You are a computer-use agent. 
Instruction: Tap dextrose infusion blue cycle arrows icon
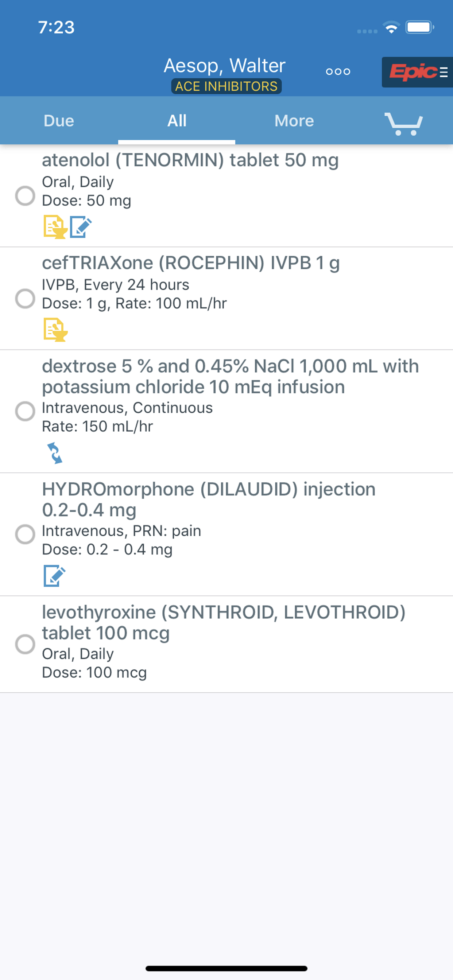click(54, 453)
